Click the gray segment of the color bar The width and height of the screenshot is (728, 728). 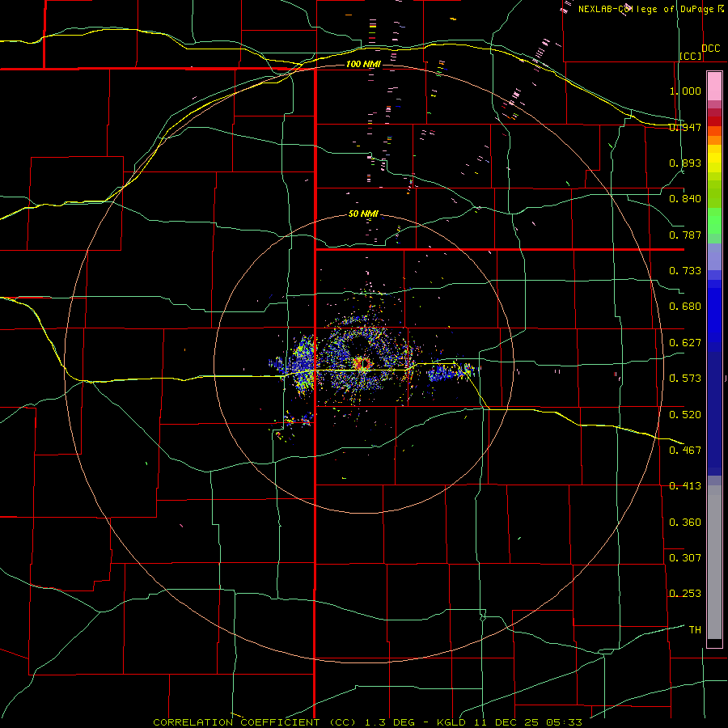click(714, 562)
